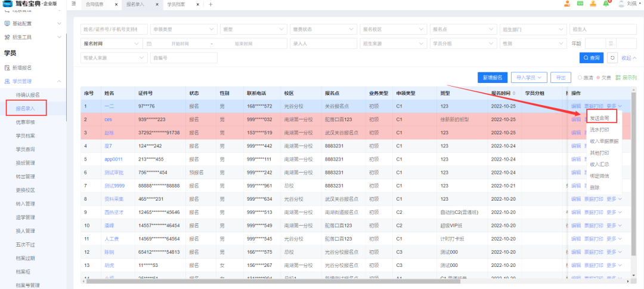Sort by the 报名时间 column sort arrows

click(515, 93)
